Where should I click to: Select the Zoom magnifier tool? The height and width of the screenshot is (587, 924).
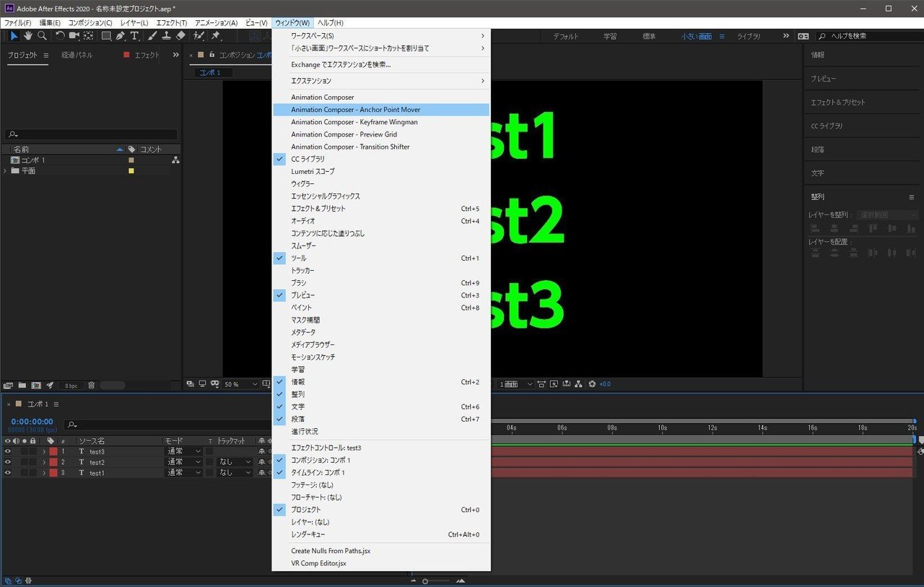(43, 35)
